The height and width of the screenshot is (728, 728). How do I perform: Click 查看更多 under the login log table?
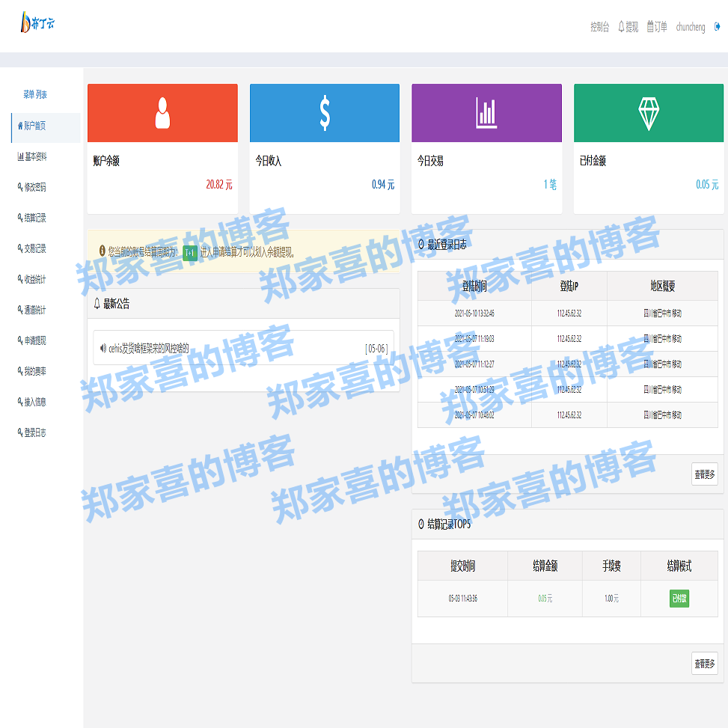tap(703, 474)
